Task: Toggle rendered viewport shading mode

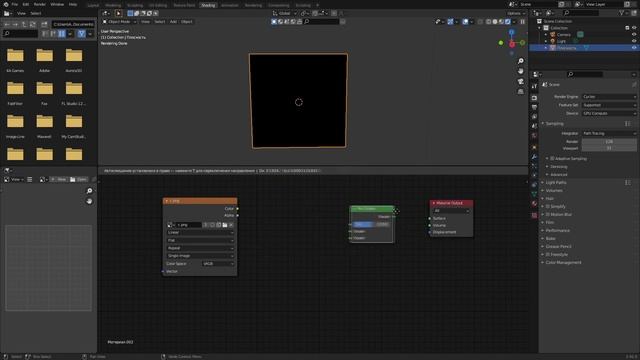Action: pos(508,22)
